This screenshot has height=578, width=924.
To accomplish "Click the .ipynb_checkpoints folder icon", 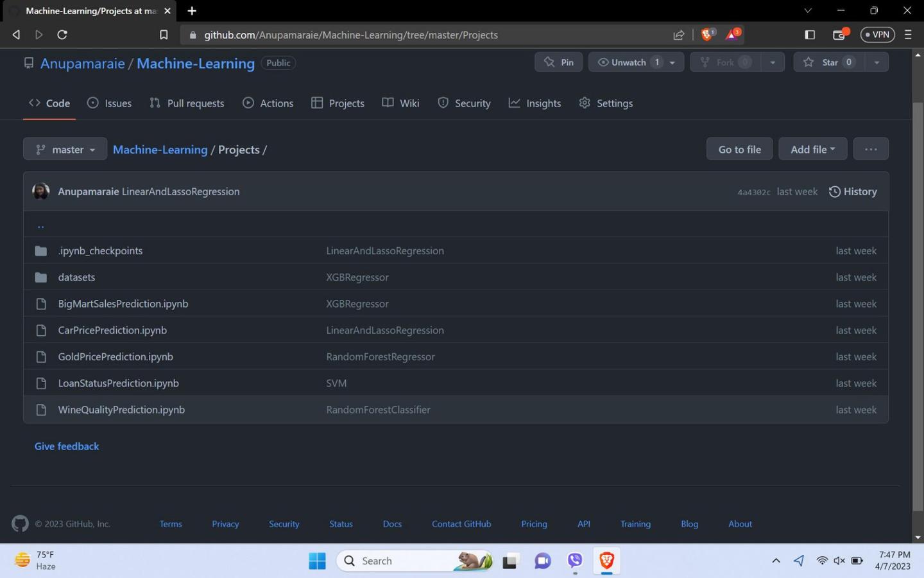I will pyautogui.click(x=41, y=250).
